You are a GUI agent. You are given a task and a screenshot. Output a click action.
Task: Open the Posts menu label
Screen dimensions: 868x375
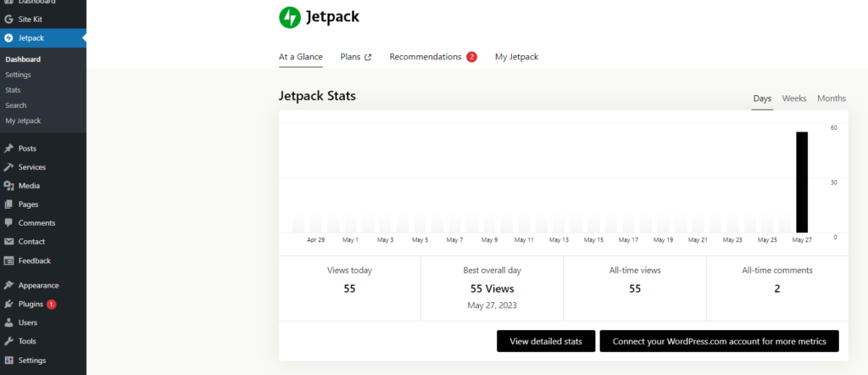pos(27,148)
